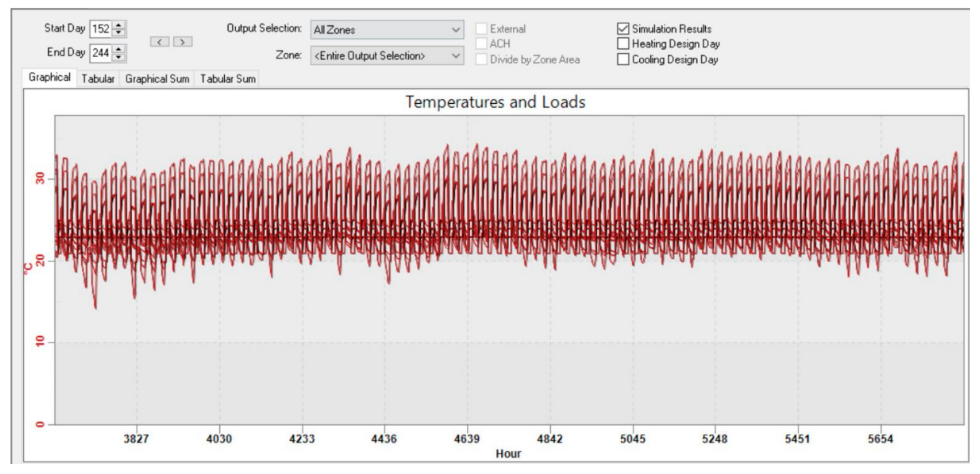
Task: Decrease Start Day with down spinner
Action: pos(119,33)
